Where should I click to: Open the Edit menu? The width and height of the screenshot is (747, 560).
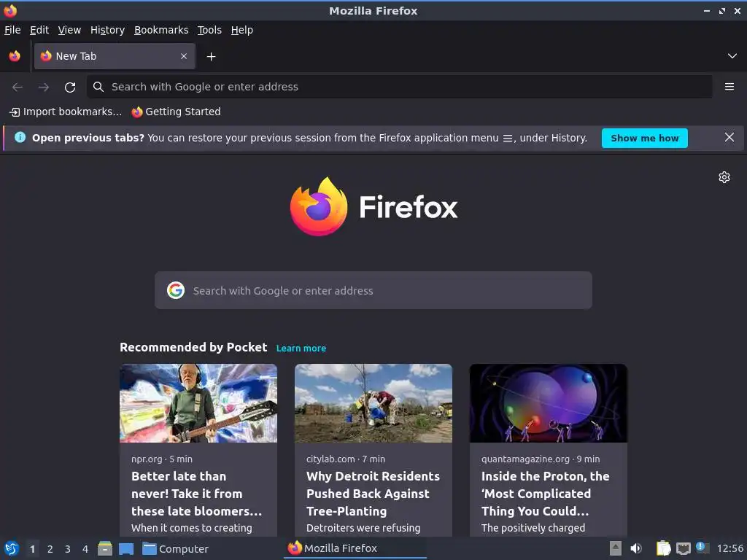coord(39,30)
